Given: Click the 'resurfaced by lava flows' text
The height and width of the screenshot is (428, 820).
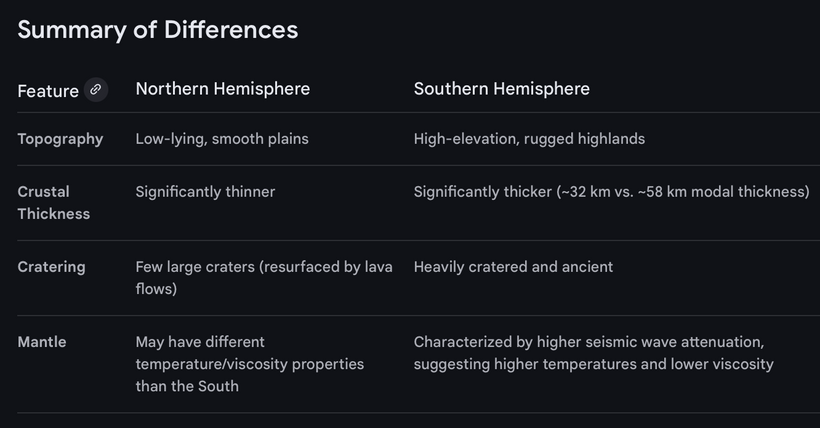Looking at the screenshot, I should tap(300, 277).
